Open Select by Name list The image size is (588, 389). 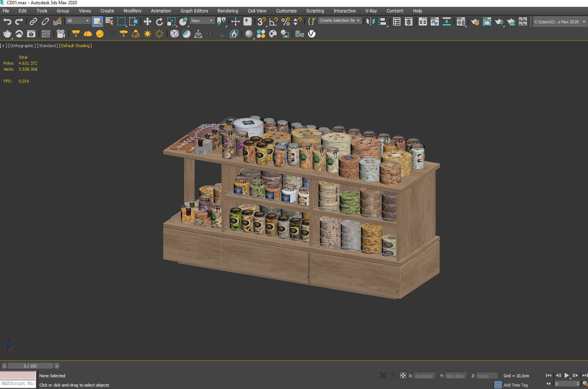[x=110, y=22]
